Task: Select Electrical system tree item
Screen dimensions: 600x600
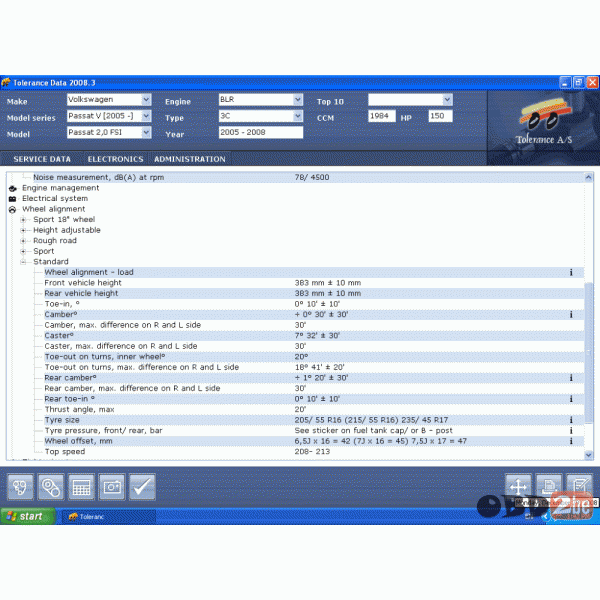Action: [x=55, y=199]
